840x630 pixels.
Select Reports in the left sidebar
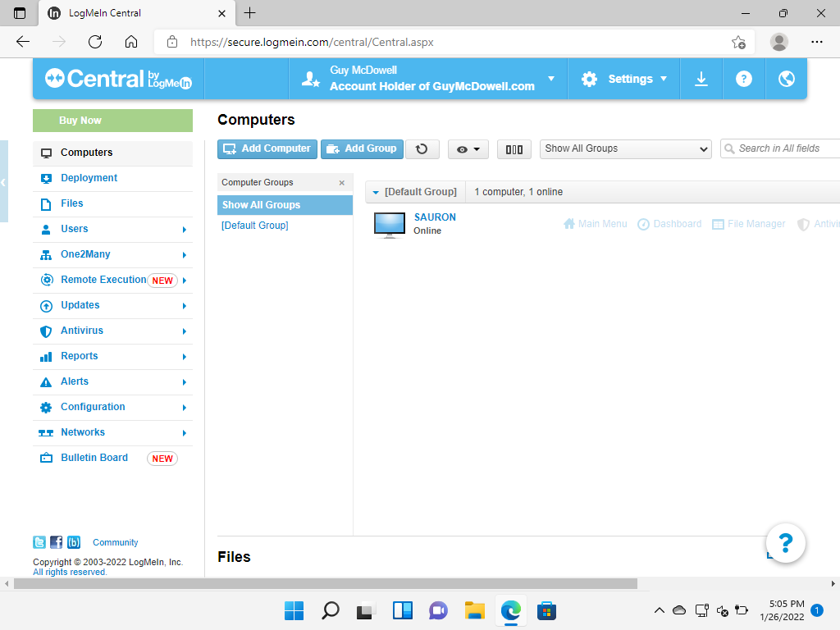79,356
